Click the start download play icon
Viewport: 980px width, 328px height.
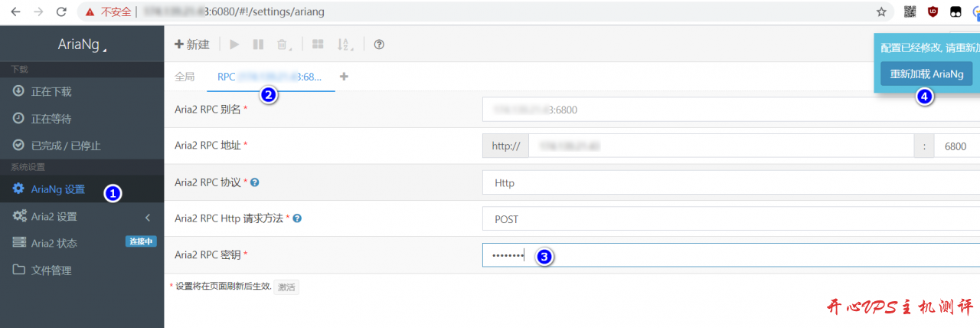click(x=234, y=44)
